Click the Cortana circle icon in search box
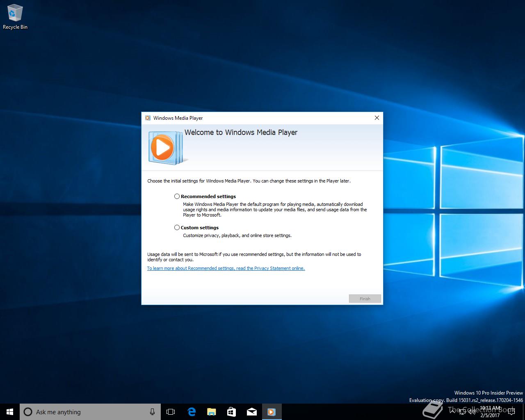Screen dimensions: 525x420 (28, 412)
